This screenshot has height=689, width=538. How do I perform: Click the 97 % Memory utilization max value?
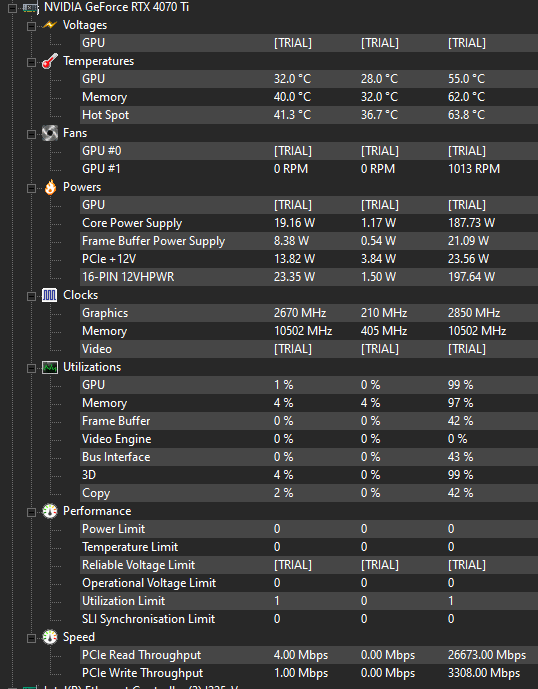click(460, 403)
